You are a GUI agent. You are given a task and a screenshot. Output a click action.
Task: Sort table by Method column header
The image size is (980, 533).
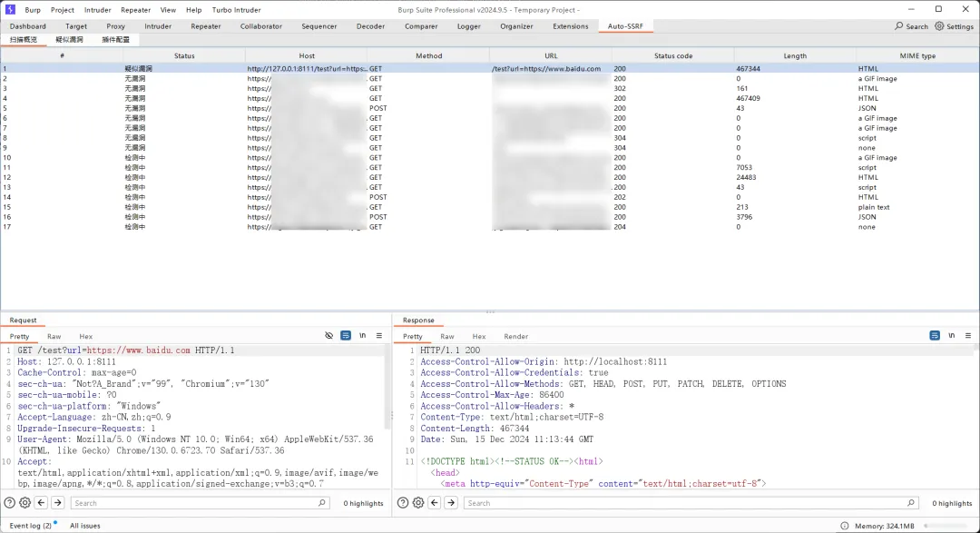click(428, 55)
